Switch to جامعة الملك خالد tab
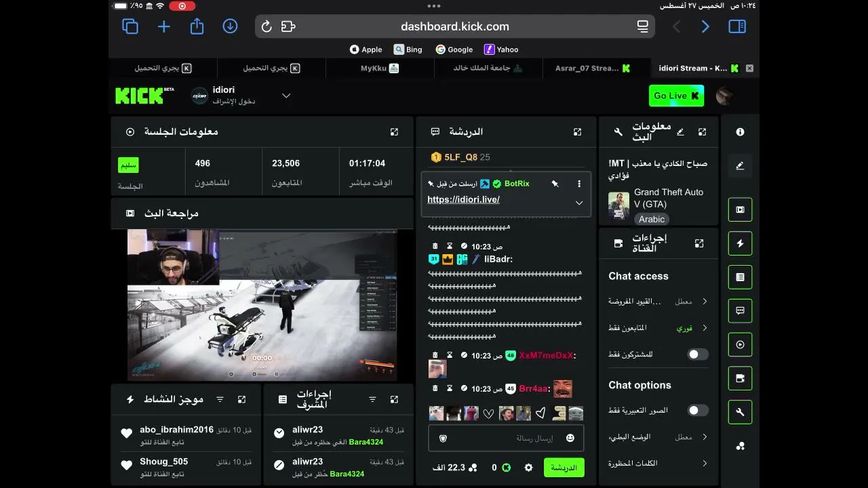 point(488,68)
